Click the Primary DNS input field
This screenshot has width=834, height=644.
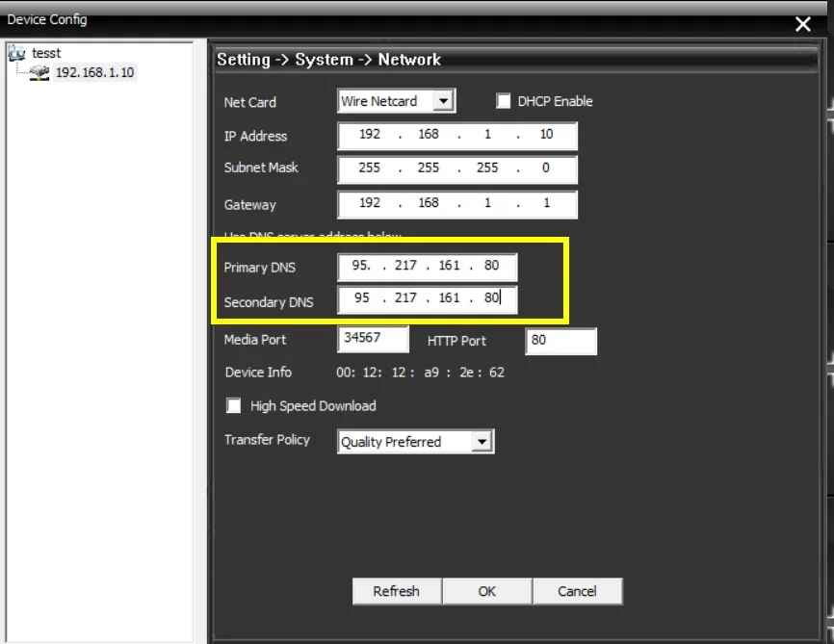pos(427,267)
